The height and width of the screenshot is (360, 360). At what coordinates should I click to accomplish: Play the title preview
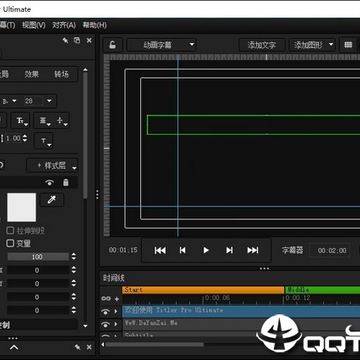tap(206, 250)
